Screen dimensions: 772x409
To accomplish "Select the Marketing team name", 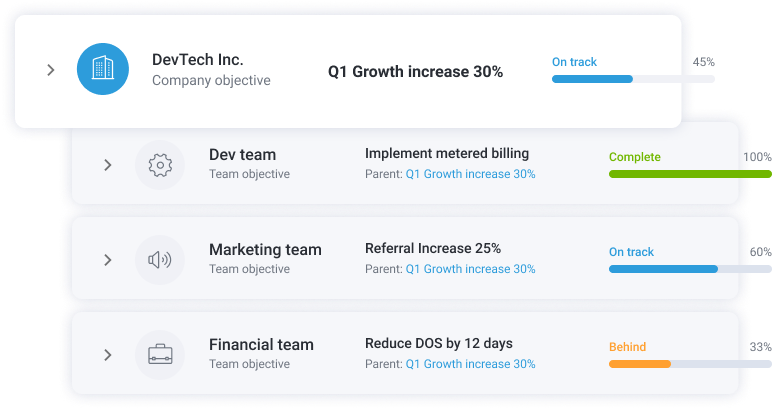I will pyautogui.click(x=265, y=250).
